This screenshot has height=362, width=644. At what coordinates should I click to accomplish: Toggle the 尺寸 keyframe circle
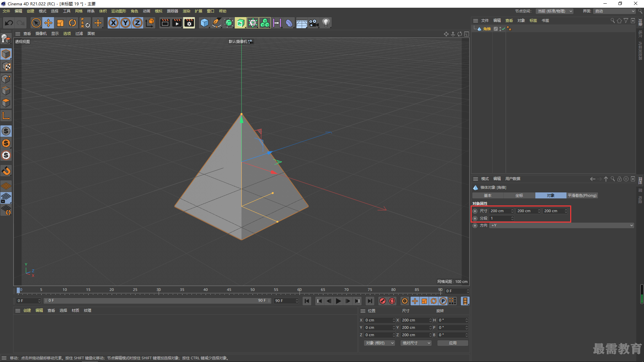[475, 211]
